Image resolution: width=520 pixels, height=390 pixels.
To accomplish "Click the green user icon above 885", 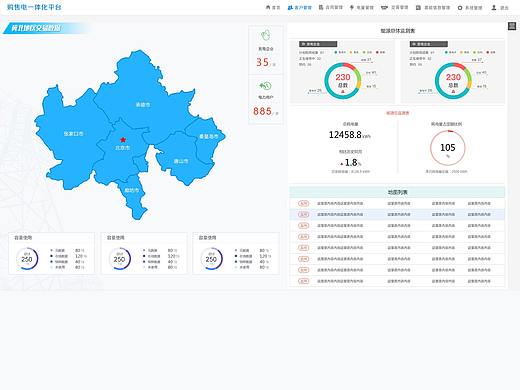I will 265,86.
